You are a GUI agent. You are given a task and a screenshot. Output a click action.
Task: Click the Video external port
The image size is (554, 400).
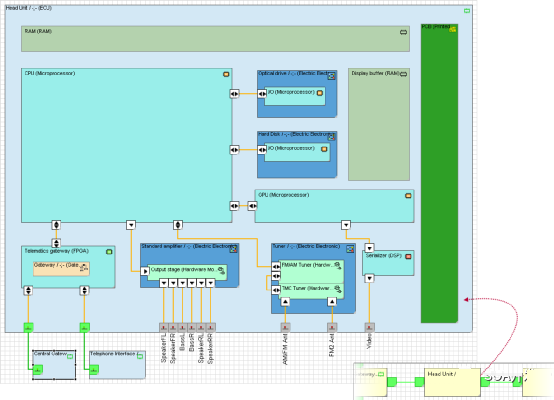pyautogui.click(x=369, y=328)
